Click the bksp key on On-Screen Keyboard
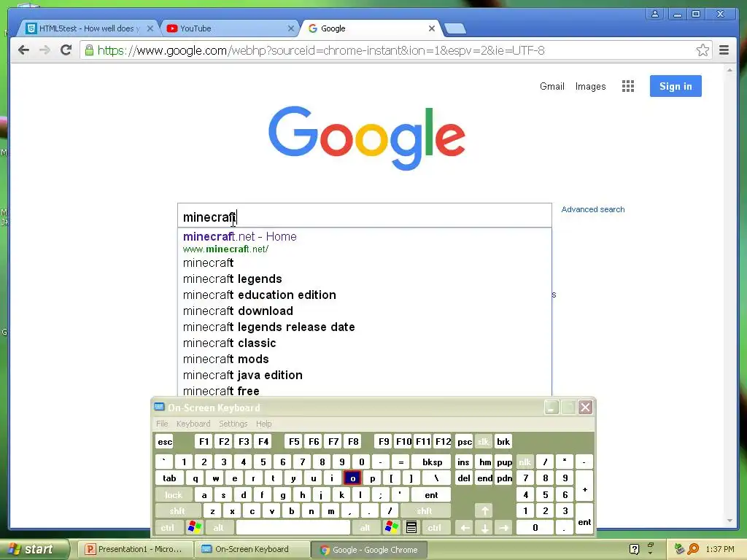This screenshot has height=560, width=747. pyautogui.click(x=432, y=462)
